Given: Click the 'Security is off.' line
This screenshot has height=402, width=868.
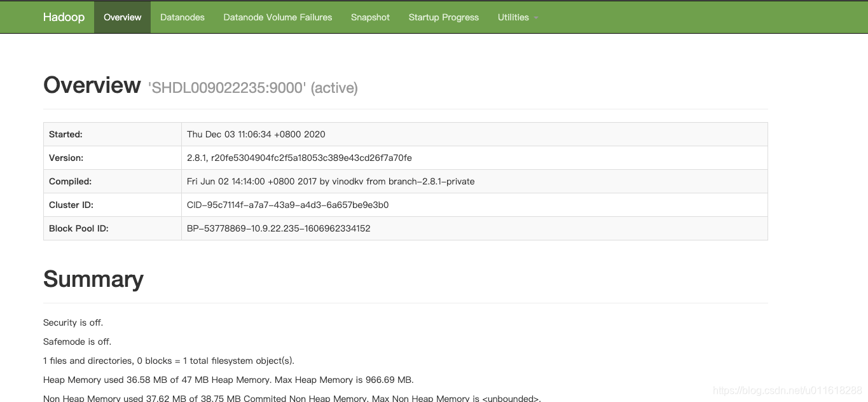Looking at the screenshot, I should click(x=73, y=322).
